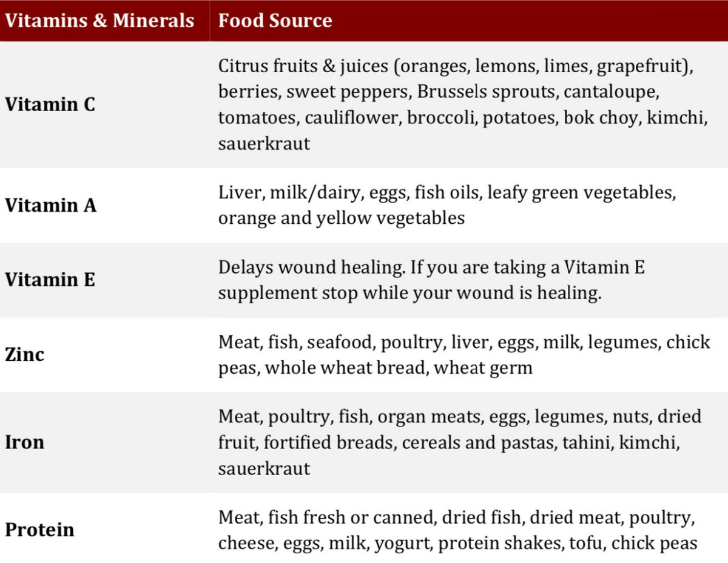The width and height of the screenshot is (728, 563).
Task: Click the word 'sauerkraut' in Vitamin C row
Action: pyautogui.click(x=265, y=144)
